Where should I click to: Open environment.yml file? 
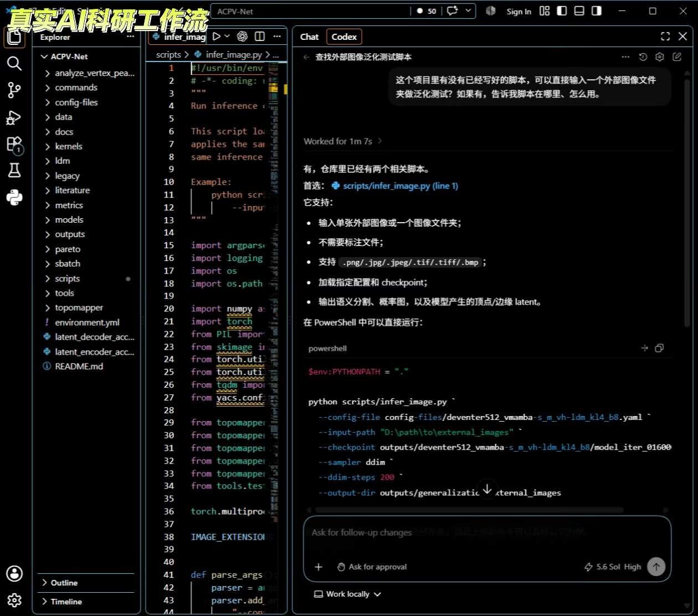point(86,322)
